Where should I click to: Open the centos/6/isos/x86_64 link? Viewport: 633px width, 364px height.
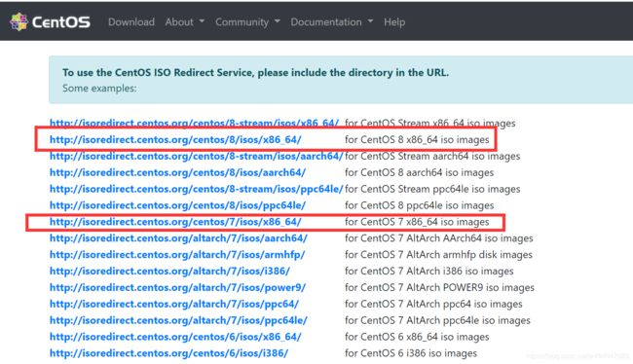(175, 337)
